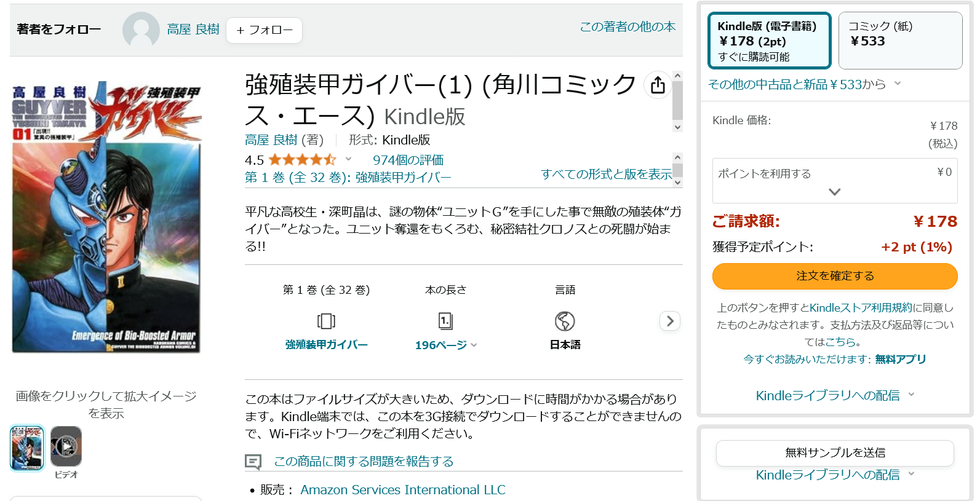
Task: Click the next arrow of the details carousel
Action: point(670,321)
